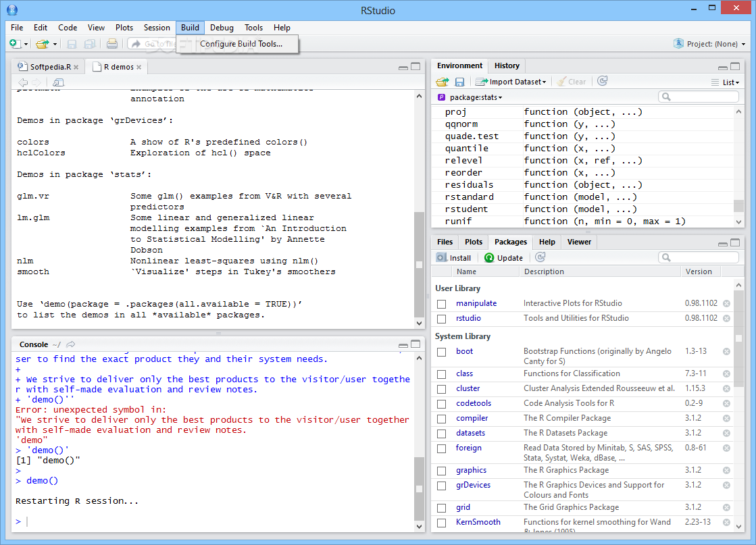Show the R demos document in a new window
Viewport: 756px width, 545px height.
[58, 82]
